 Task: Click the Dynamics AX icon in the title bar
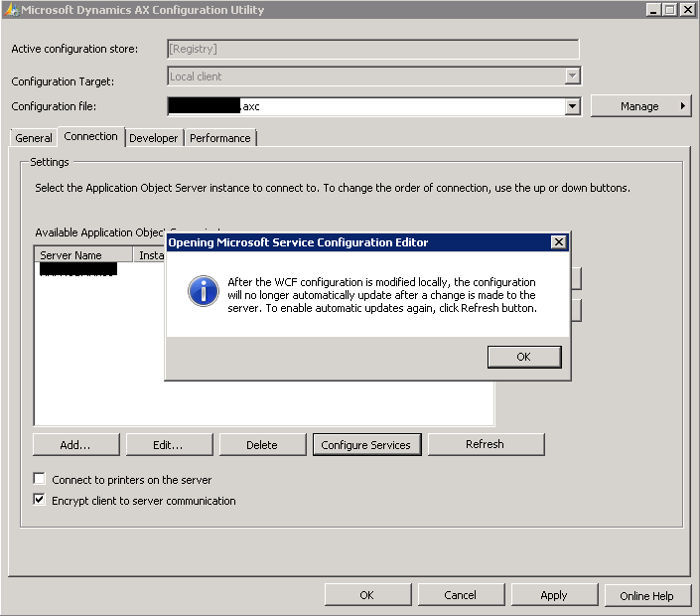click(11, 9)
